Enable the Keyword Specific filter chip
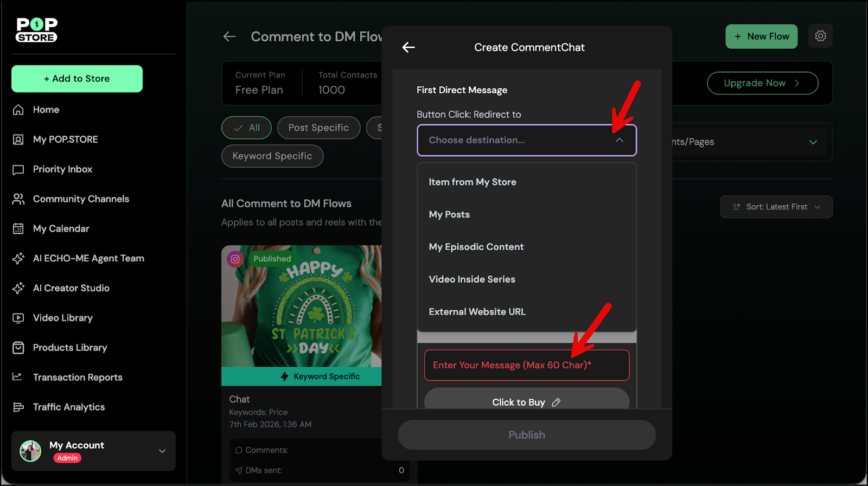The height and width of the screenshot is (486, 868). [x=272, y=156]
